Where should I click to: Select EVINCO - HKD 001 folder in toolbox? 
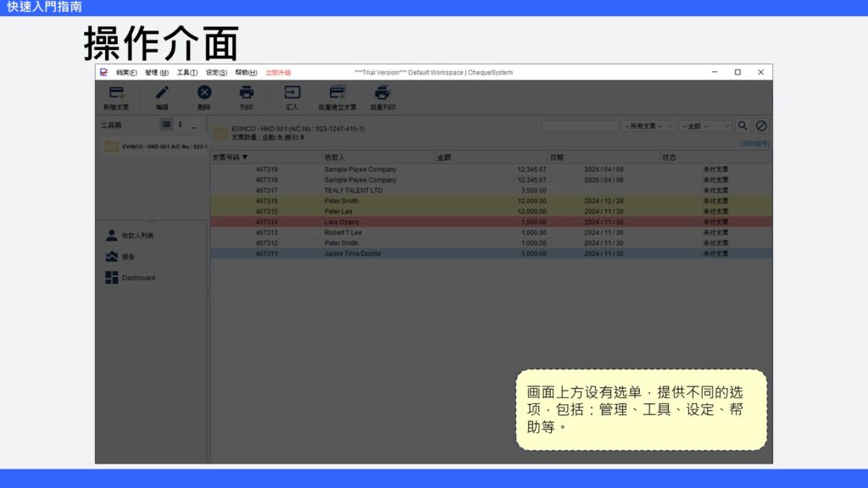point(156,147)
